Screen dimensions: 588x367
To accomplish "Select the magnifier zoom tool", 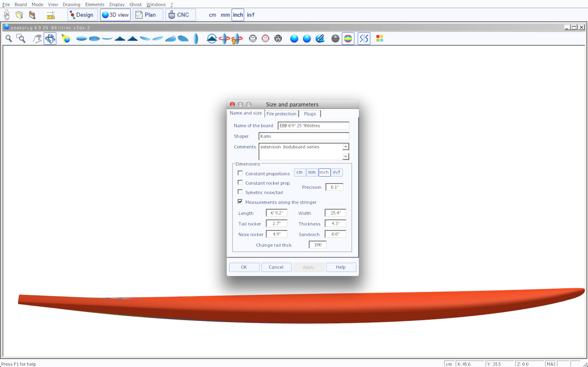I will tap(9, 39).
